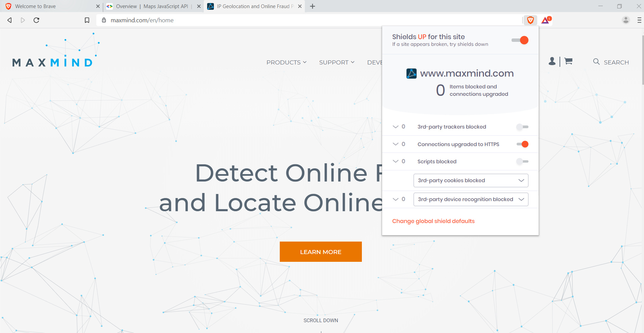644x333 pixels.
Task: Open the shopping cart icon
Action: pos(568,61)
